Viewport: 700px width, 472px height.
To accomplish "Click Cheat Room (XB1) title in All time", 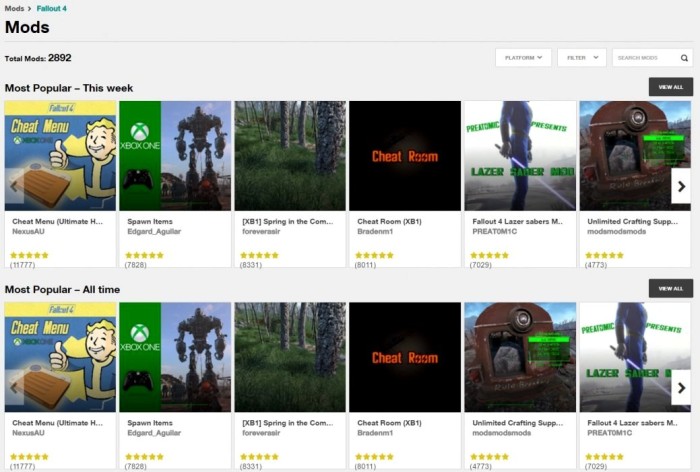I will [389, 423].
